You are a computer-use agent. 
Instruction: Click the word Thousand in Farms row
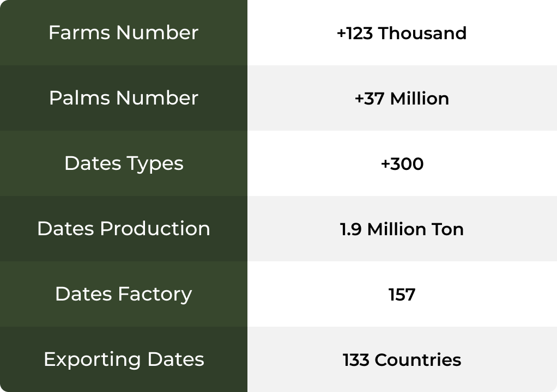tap(422, 33)
